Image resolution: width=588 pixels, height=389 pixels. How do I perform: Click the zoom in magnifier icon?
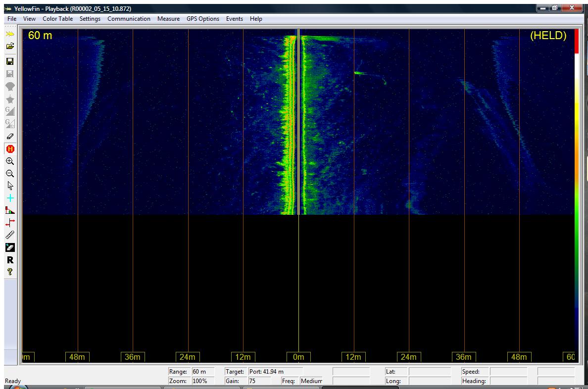(9, 161)
